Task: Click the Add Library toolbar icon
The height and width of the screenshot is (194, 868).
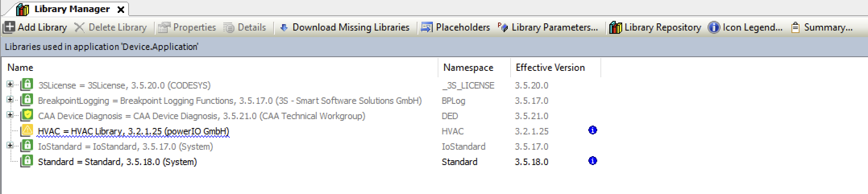Action: coord(9,27)
